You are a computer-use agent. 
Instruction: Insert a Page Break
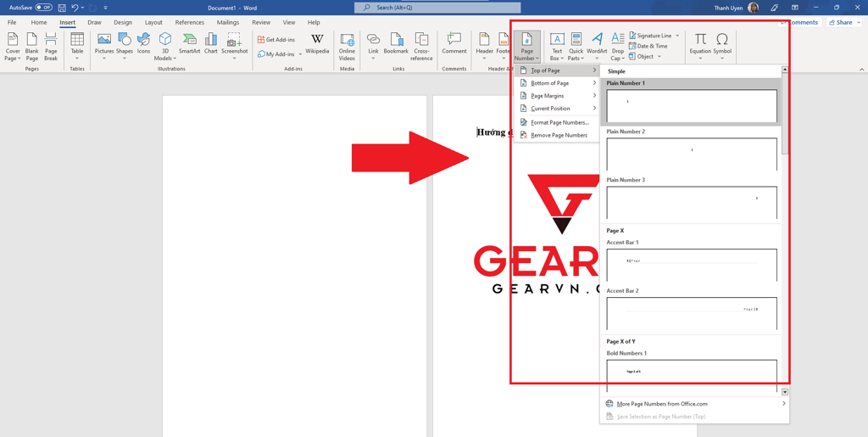[51, 47]
